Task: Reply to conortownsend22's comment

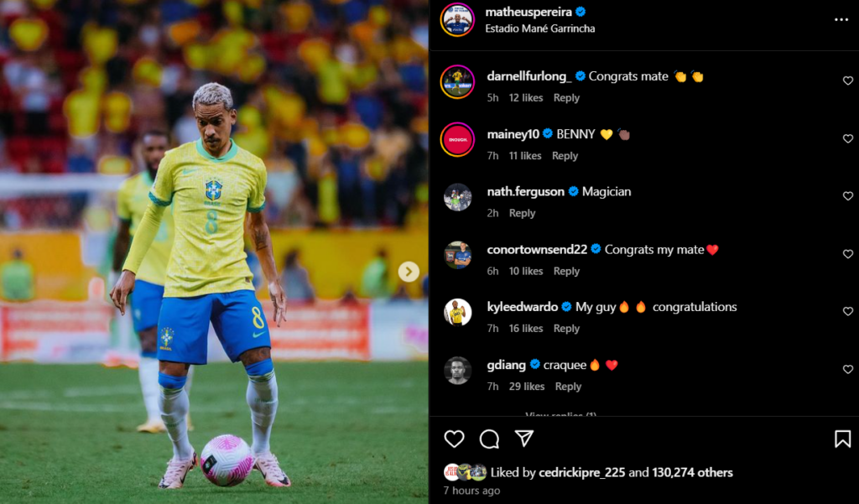Action: click(566, 271)
